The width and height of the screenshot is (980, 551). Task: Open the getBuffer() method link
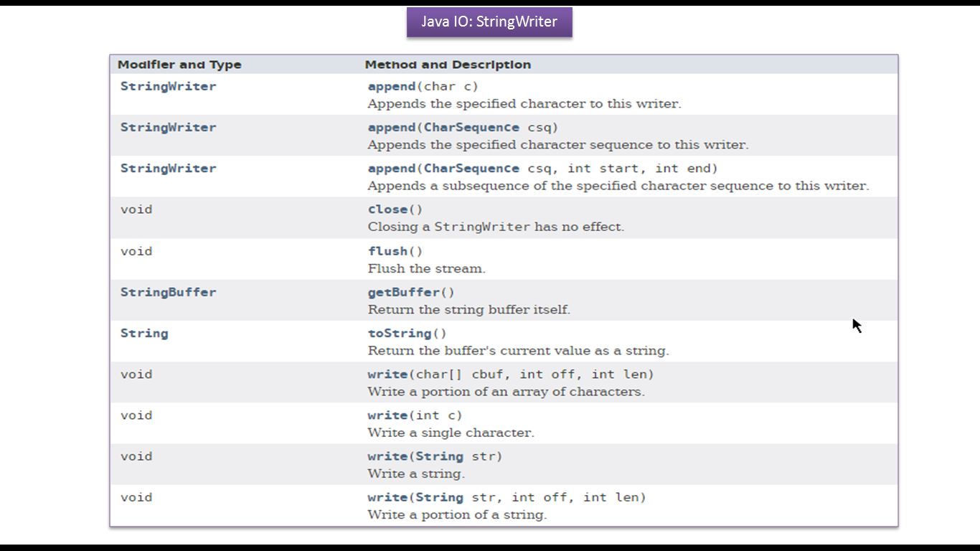coord(403,292)
